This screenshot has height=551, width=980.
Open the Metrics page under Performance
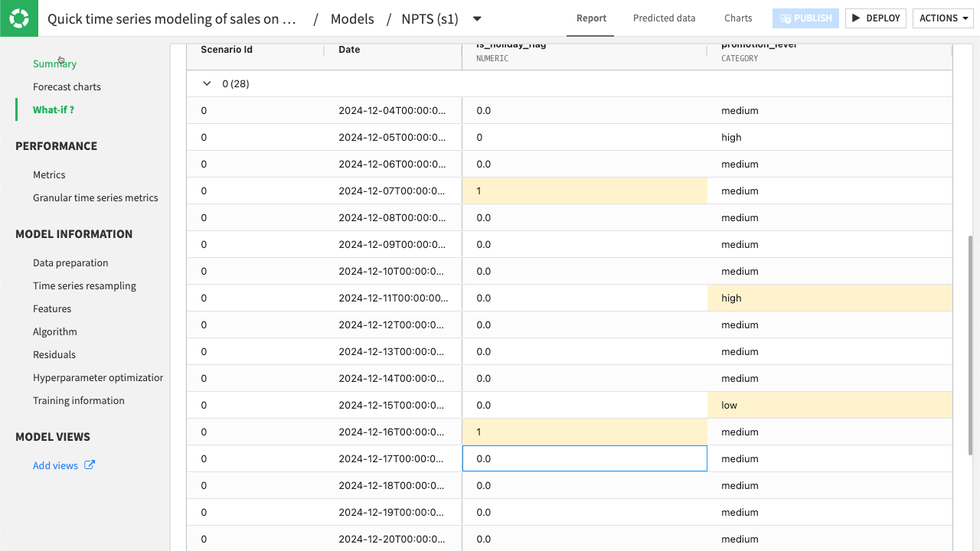point(49,174)
